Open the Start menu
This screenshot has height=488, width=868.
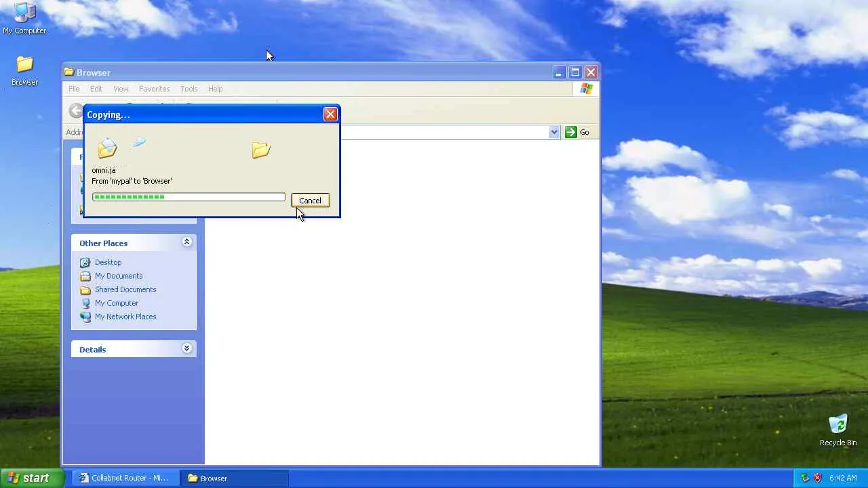point(32,478)
